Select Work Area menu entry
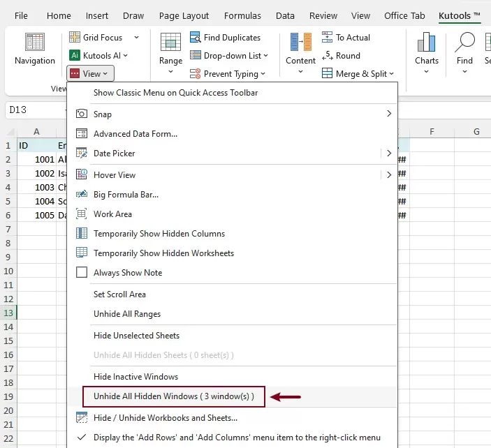 [x=232, y=214]
